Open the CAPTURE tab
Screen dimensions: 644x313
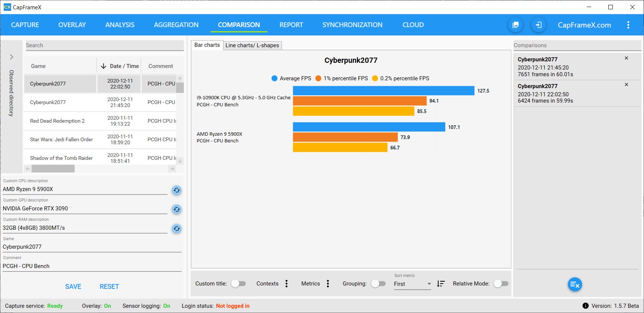click(25, 25)
